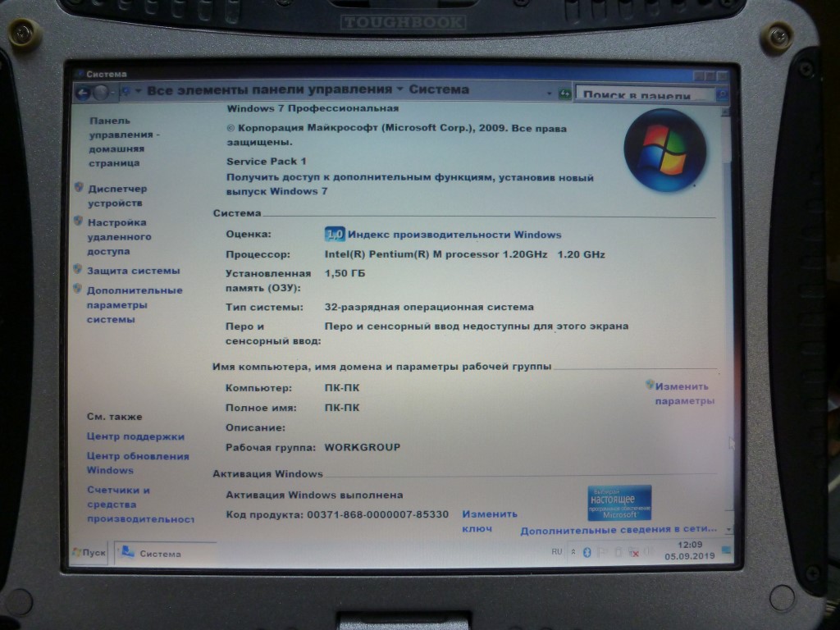Focus the Поиск в панели search box
This screenshot has width=840, height=630.
[x=646, y=94]
